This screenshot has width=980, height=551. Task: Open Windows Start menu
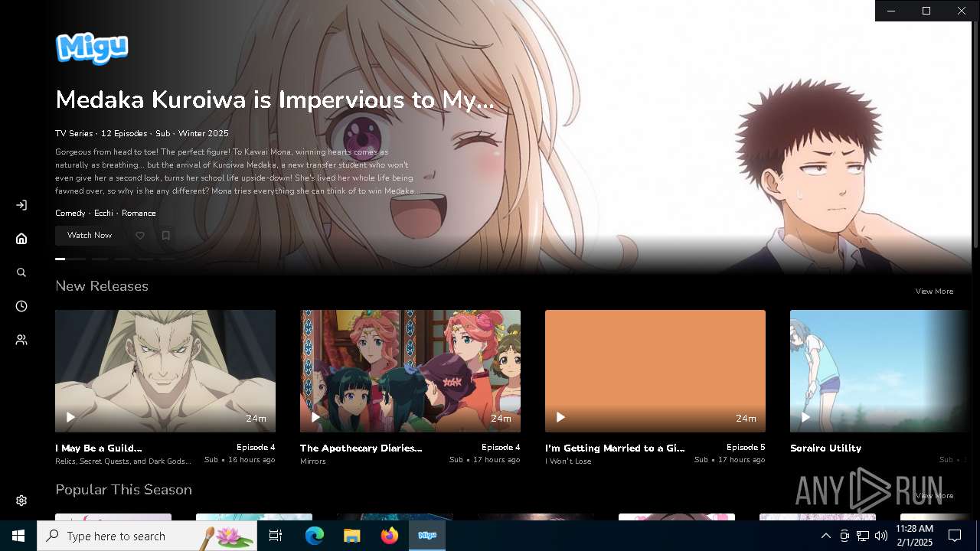pos(18,536)
